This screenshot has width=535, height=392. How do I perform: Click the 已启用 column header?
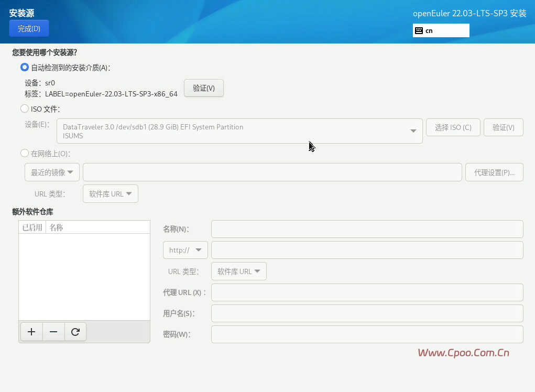click(x=32, y=227)
